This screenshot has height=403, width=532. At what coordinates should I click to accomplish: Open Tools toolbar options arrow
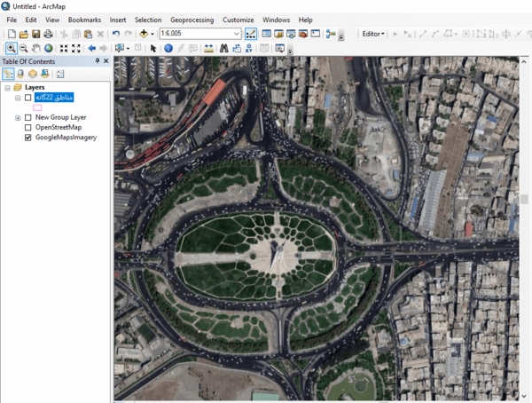[290, 51]
